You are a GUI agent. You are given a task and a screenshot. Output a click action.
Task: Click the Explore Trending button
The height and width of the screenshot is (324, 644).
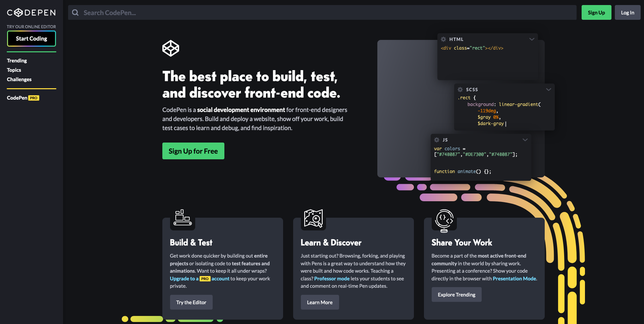457,294
